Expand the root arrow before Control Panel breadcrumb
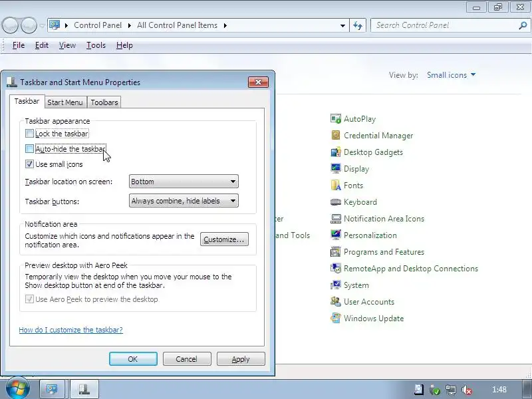The width and height of the screenshot is (532, 399). point(66,25)
